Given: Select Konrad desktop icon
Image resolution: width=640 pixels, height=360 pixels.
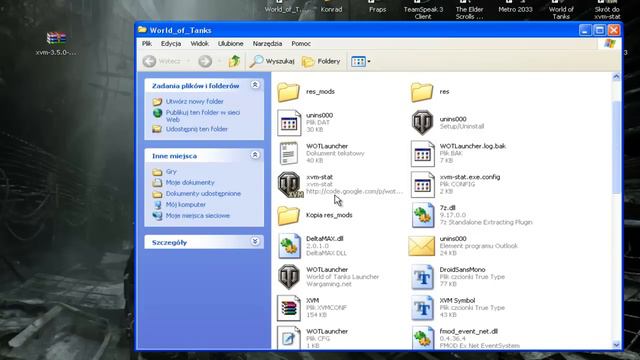Looking at the screenshot, I should (331, 7).
